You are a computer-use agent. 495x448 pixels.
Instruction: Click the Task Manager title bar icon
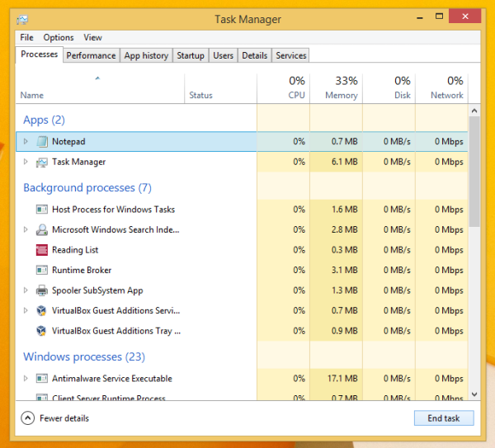(x=22, y=20)
